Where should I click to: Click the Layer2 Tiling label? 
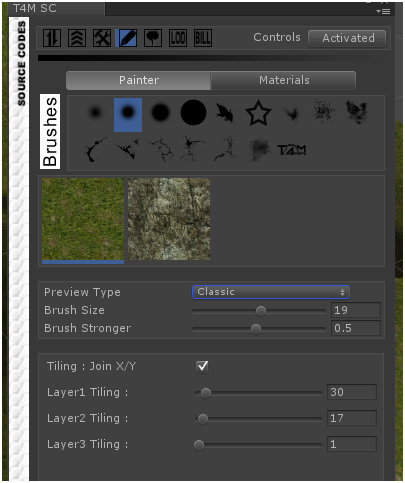point(87,418)
